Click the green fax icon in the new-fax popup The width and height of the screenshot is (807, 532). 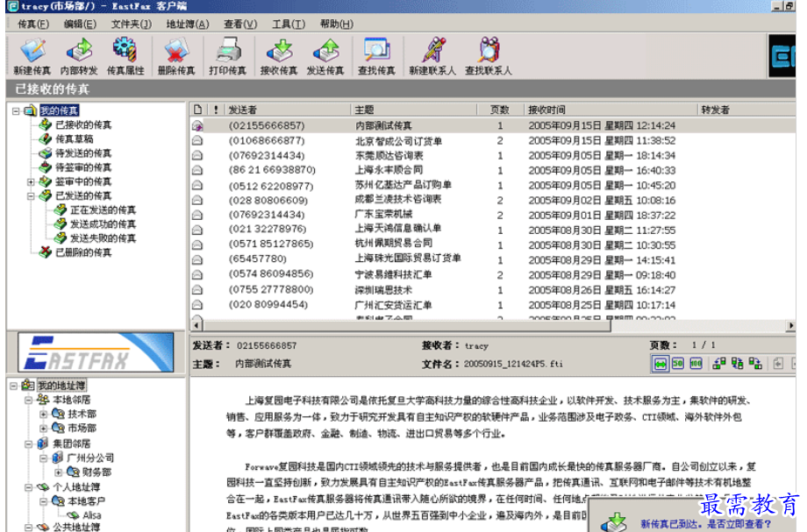[x=614, y=521]
